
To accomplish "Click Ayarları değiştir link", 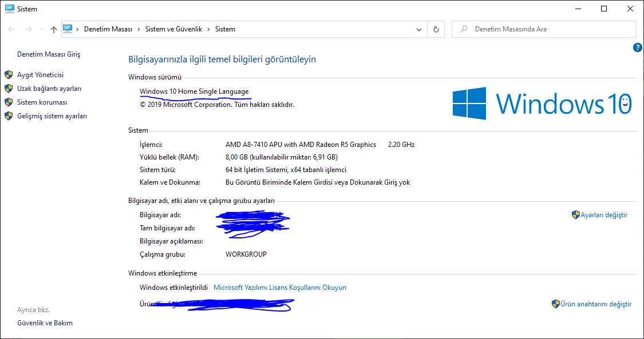I will [604, 215].
